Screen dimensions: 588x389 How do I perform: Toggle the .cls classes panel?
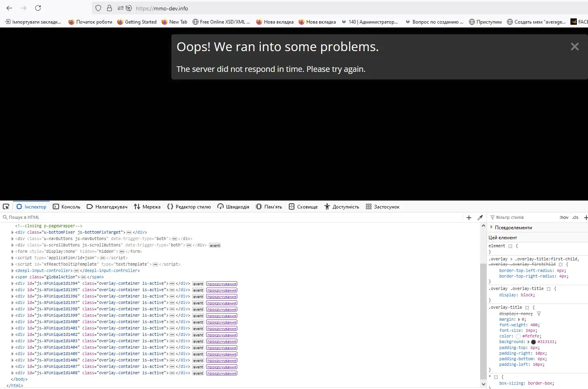575,218
